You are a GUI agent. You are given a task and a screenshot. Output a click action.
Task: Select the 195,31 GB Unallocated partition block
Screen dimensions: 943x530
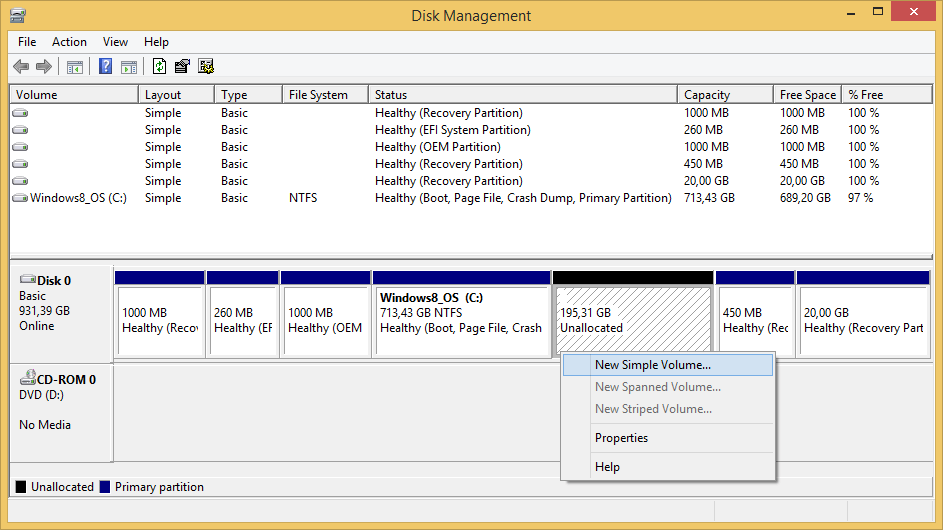tap(632, 320)
